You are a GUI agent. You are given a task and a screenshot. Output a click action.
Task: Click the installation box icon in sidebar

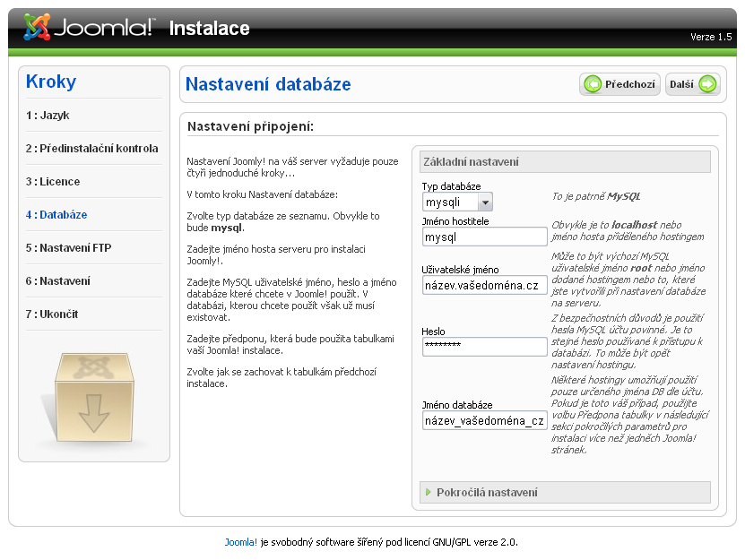pyautogui.click(x=94, y=398)
